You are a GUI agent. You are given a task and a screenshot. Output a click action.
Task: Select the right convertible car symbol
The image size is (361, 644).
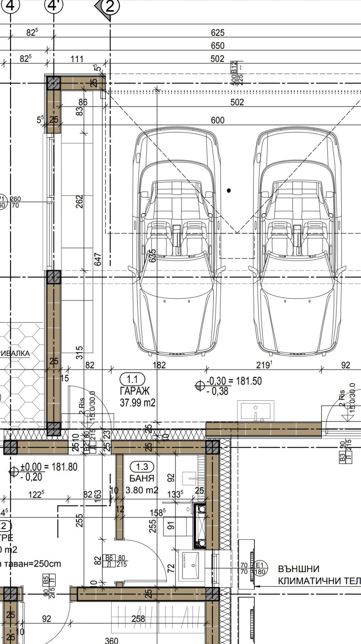click(x=297, y=242)
